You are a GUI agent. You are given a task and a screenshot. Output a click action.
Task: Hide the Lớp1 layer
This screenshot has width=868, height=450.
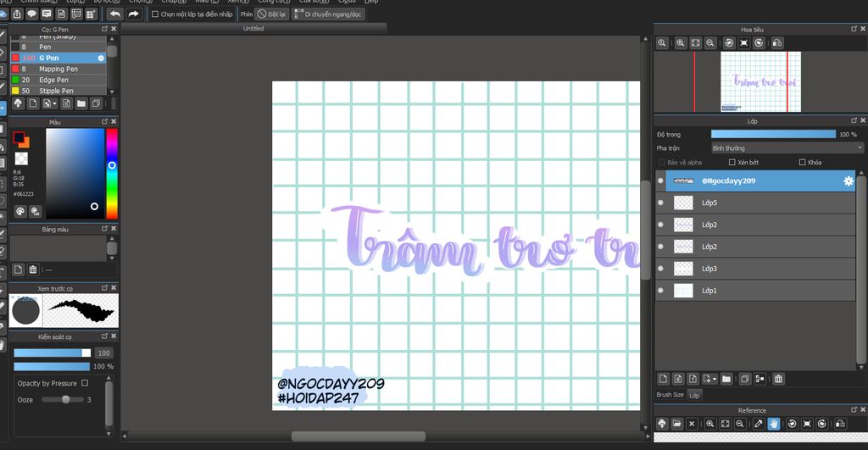coord(660,290)
